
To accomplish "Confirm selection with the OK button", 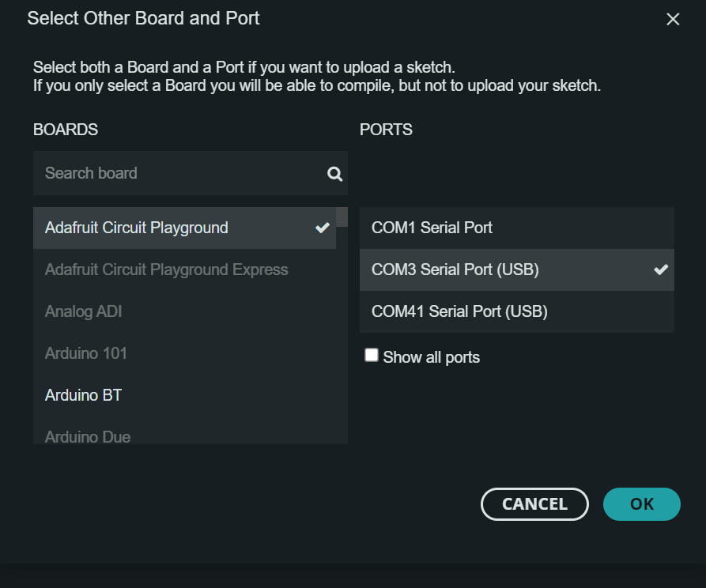I will point(641,504).
